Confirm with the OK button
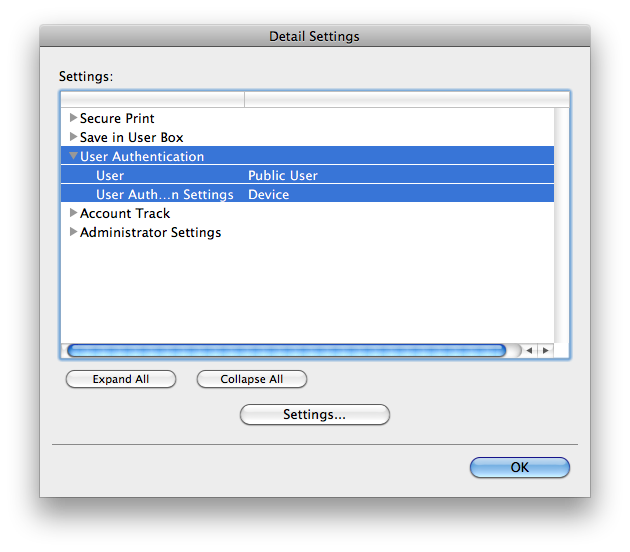 [520, 467]
